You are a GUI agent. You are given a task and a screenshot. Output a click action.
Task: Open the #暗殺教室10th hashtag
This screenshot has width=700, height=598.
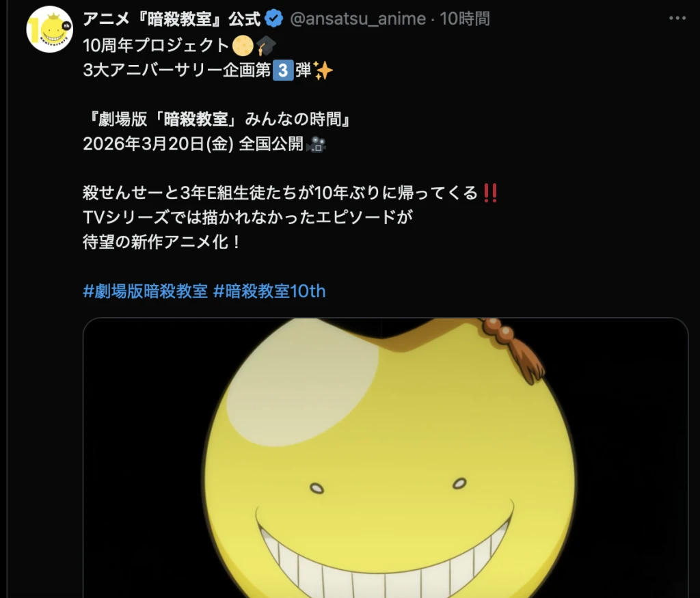(x=269, y=291)
